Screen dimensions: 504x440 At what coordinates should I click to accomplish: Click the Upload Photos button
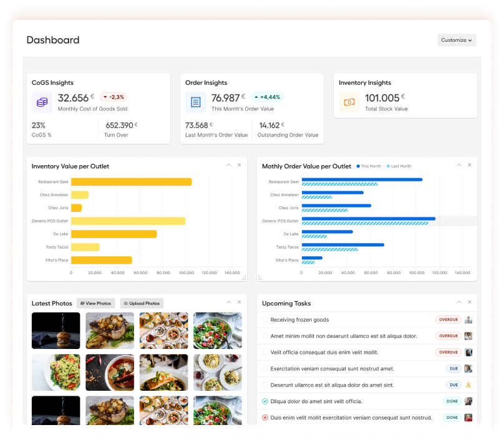coord(142,303)
